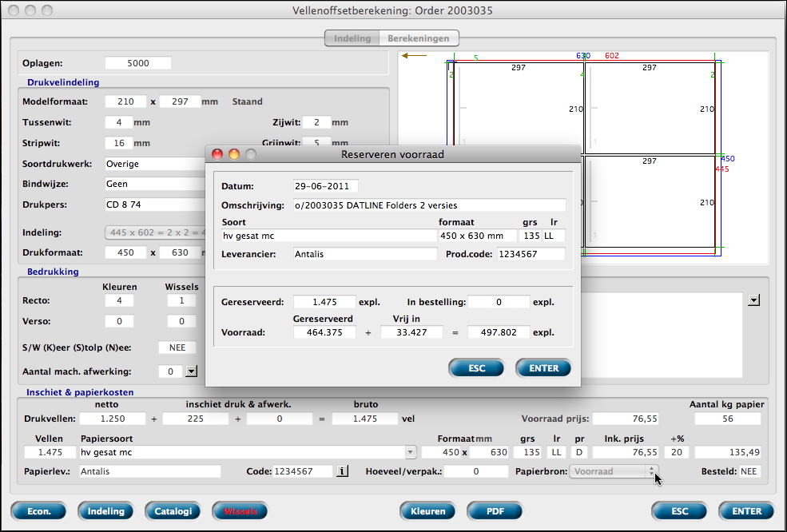Click the Ink. prijs field 76,55
This screenshot has width=787, height=532.
click(x=627, y=452)
